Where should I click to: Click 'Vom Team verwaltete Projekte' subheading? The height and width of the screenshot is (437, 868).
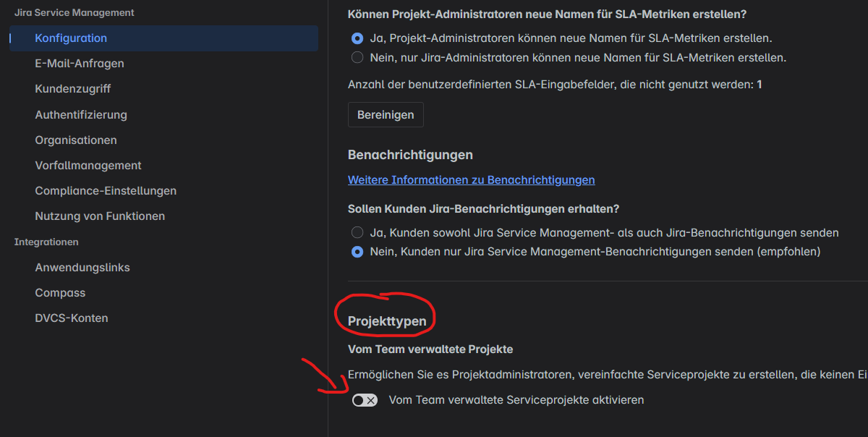430,349
